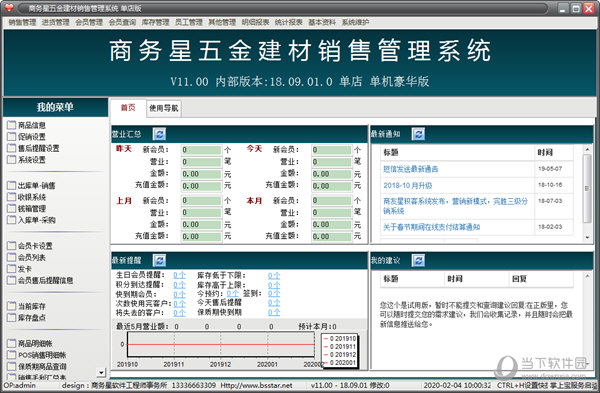Click 保质期快到期 count link
Viewport: 600px width, 393px height.
click(x=274, y=312)
